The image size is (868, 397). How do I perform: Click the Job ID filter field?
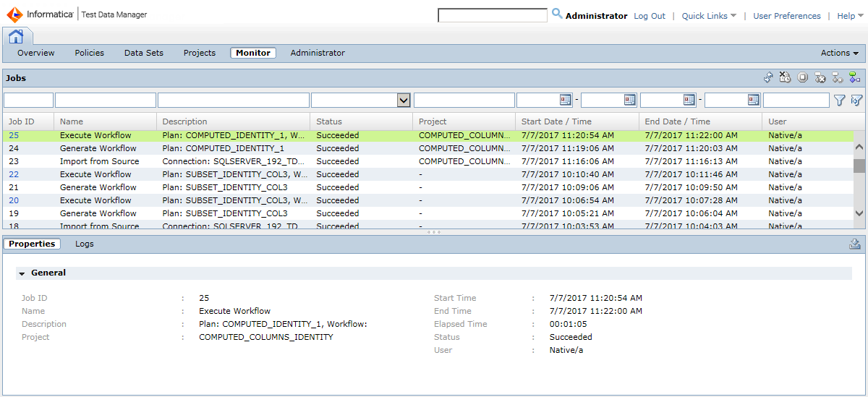click(x=29, y=101)
